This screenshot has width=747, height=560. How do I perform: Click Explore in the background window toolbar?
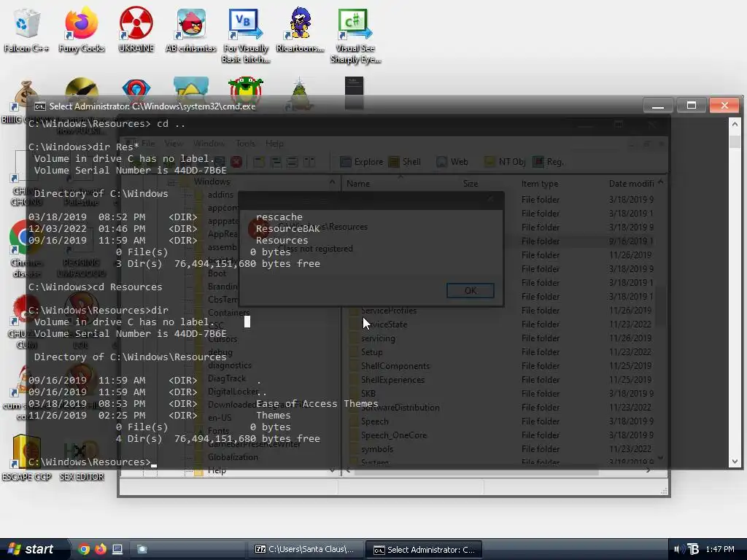coord(362,162)
